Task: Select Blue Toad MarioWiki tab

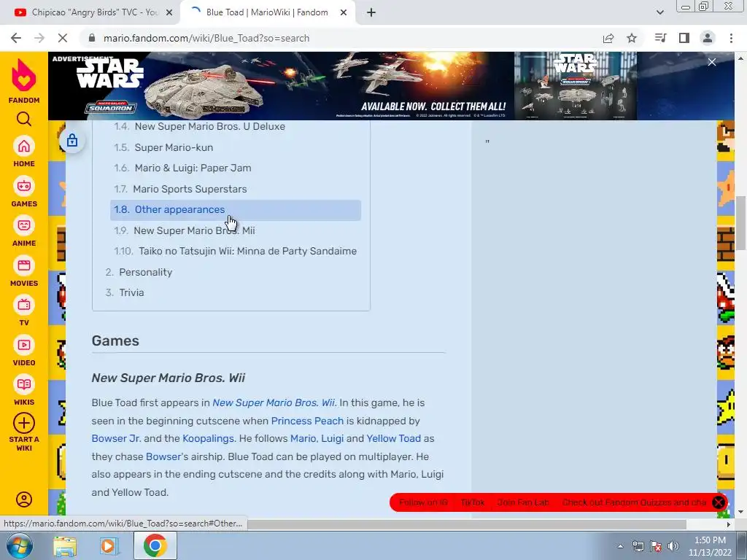Action: 268,12
